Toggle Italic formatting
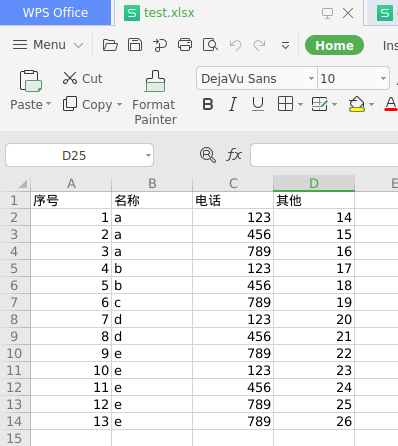 [233, 104]
